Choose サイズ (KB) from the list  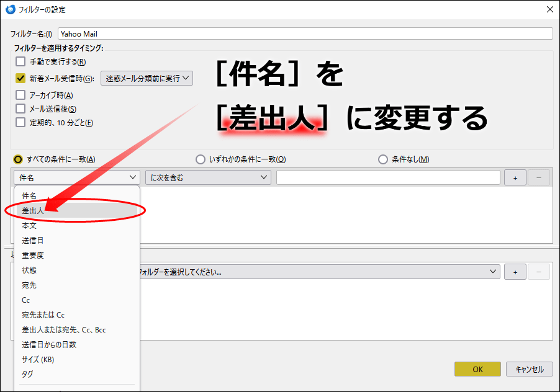point(77,359)
